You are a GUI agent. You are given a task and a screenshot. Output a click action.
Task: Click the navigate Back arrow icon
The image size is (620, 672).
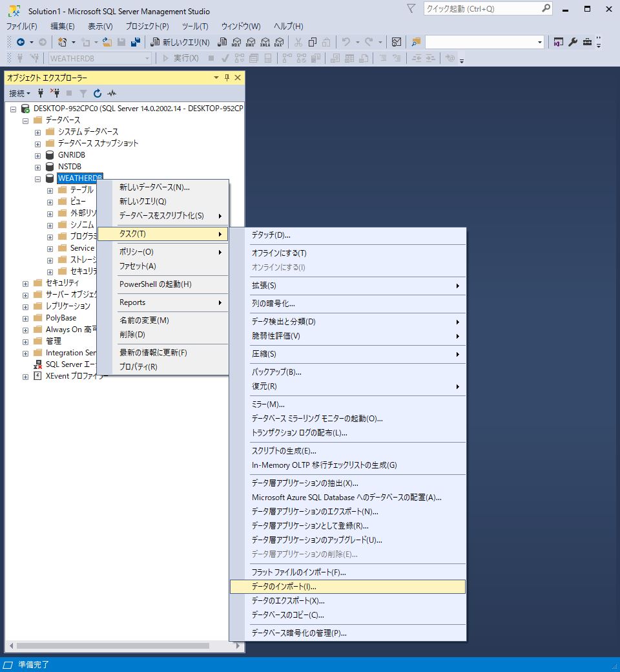pyautogui.click(x=21, y=42)
